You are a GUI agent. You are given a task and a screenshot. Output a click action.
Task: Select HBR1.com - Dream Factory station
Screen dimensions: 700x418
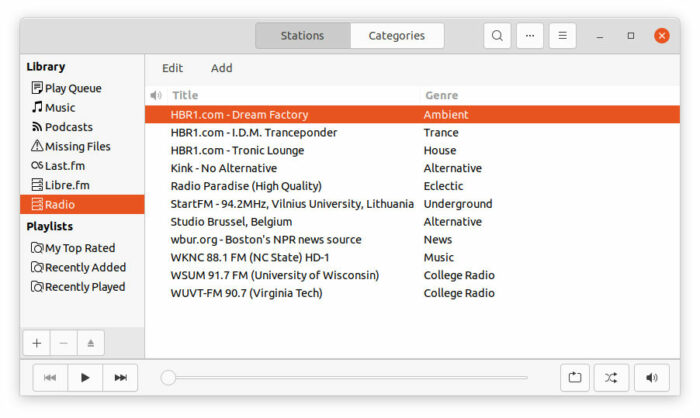412,115
